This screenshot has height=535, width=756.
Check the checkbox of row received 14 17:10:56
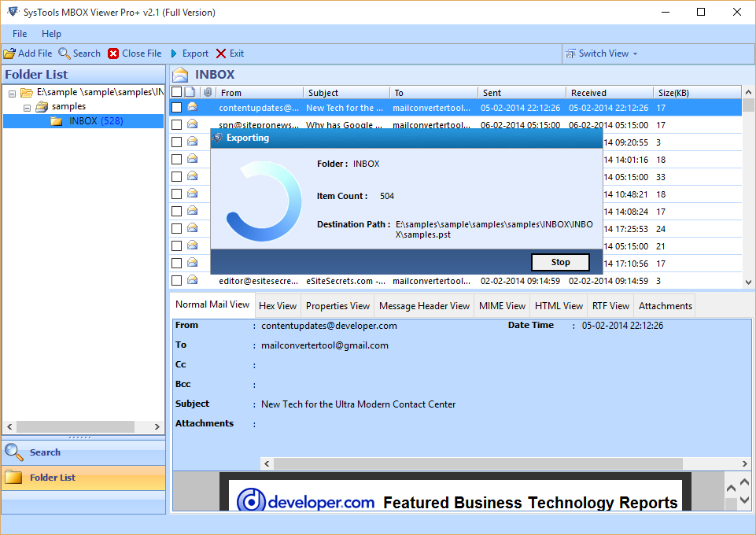click(177, 263)
